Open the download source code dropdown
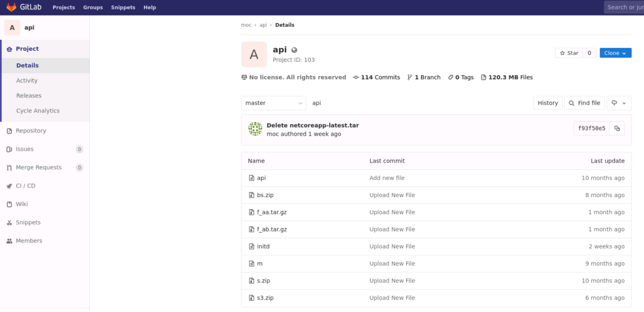The image size is (644, 312). point(619,103)
